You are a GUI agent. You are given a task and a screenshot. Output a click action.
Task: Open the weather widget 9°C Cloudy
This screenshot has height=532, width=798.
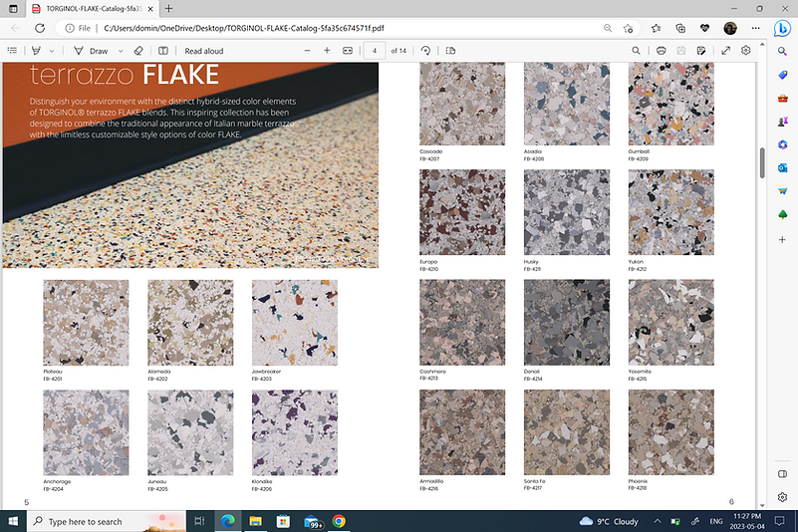609,521
